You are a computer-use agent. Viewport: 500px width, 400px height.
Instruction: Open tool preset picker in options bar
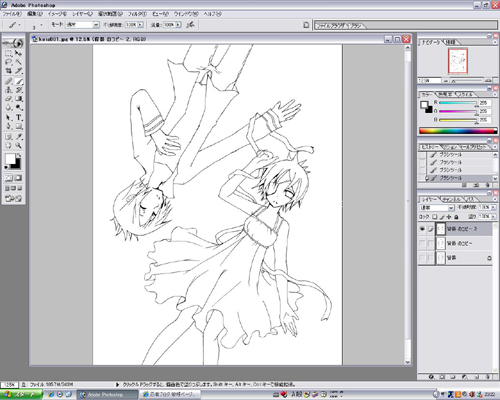pos(19,25)
